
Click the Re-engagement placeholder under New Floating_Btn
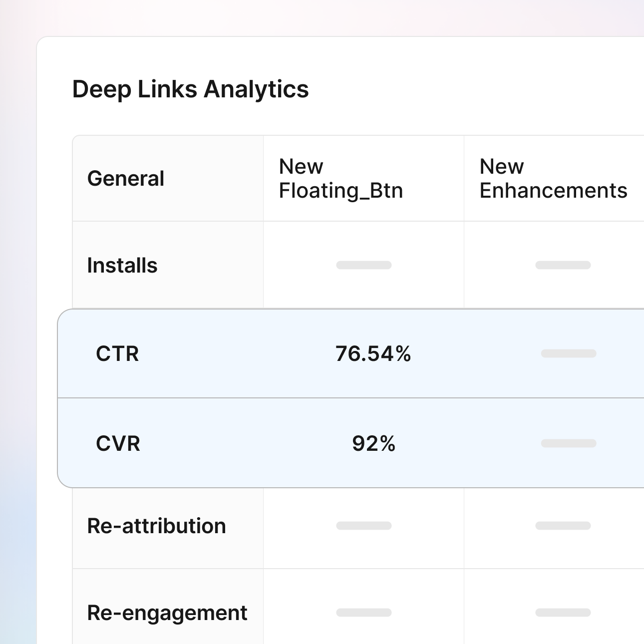363,612
